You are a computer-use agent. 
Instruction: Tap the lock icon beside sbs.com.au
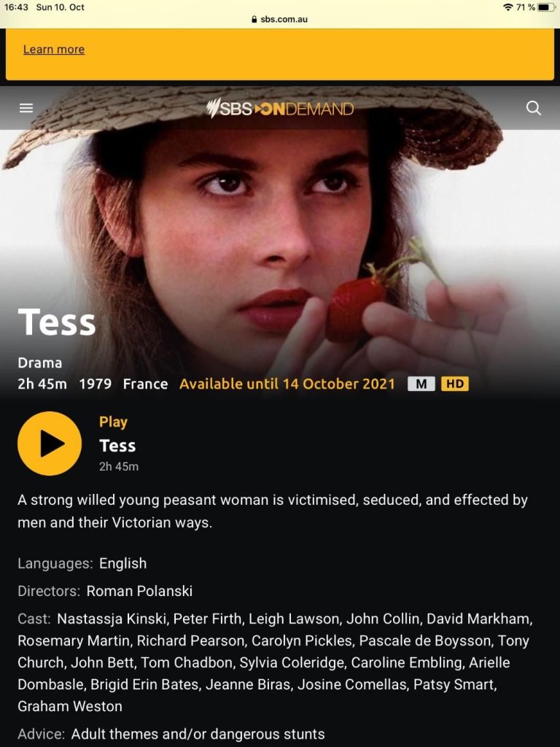254,20
